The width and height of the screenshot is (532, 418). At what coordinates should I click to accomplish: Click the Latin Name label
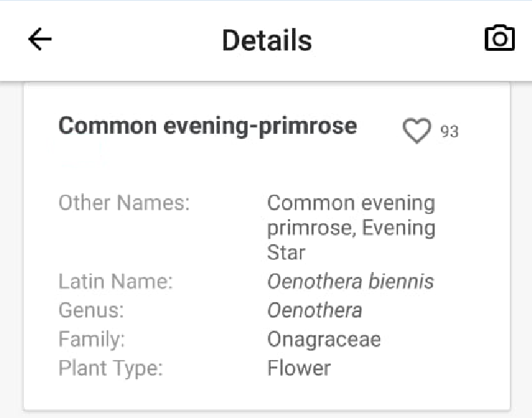(115, 282)
